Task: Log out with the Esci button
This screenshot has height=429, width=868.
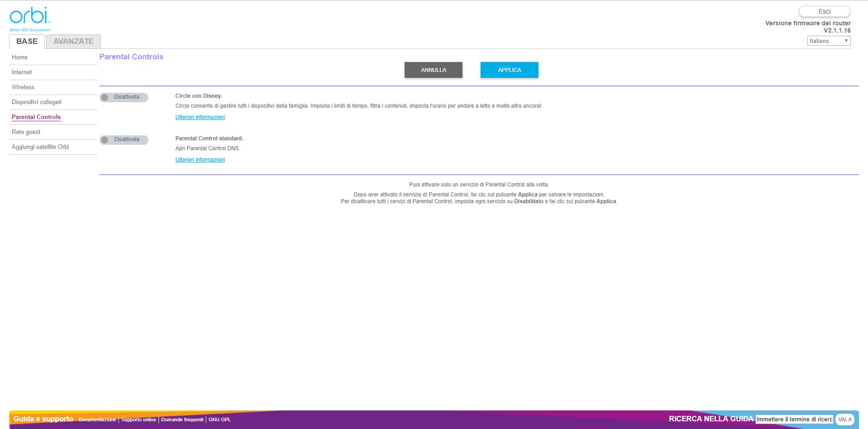Action: (824, 12)
